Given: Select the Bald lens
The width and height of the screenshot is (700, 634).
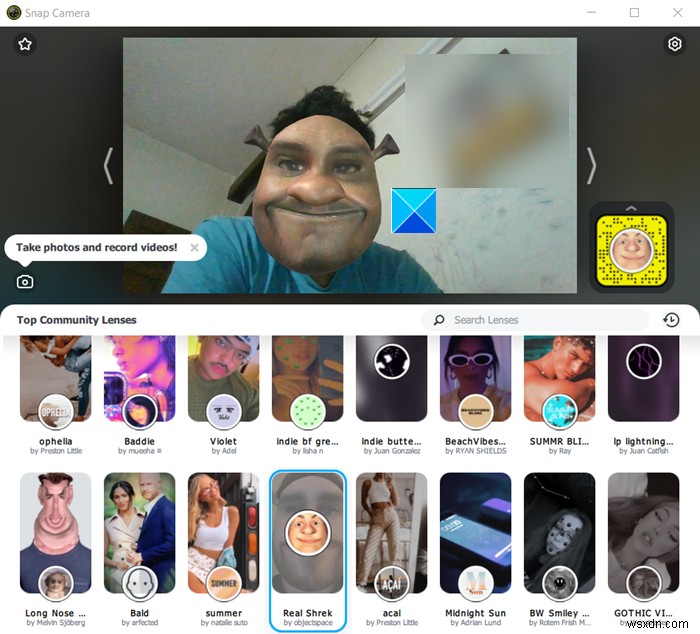Looking at the screenshot, I should [140, 550].
